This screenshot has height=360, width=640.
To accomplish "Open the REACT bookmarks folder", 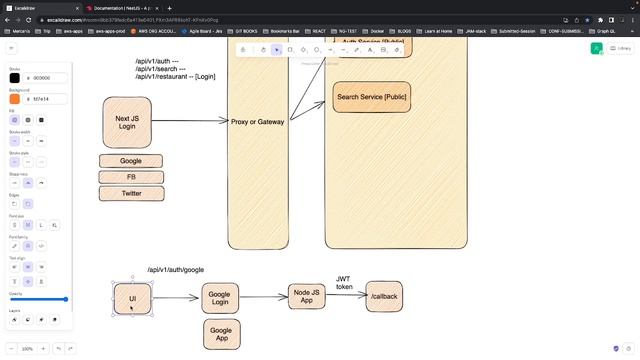I will pyautogui.click(x=315, y=31).
